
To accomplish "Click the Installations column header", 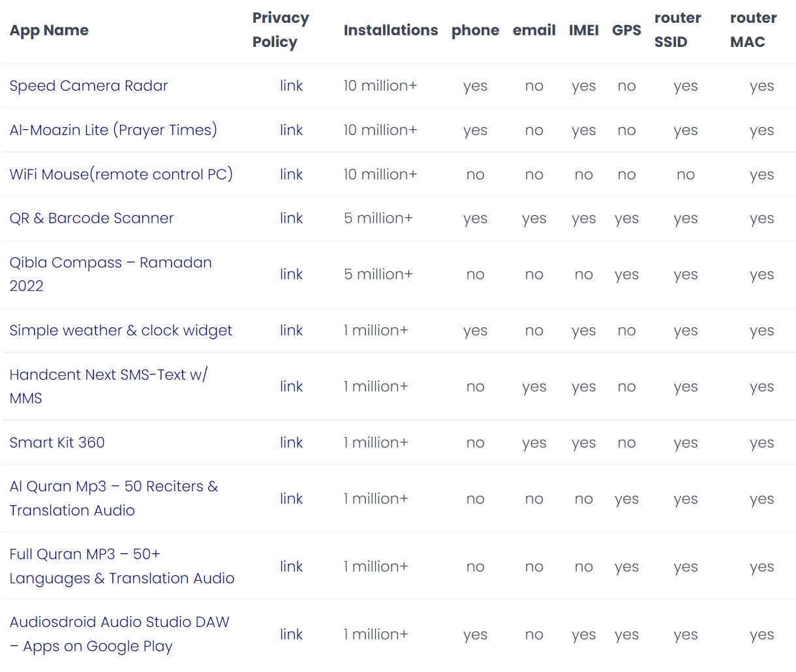I will (390, 31).
